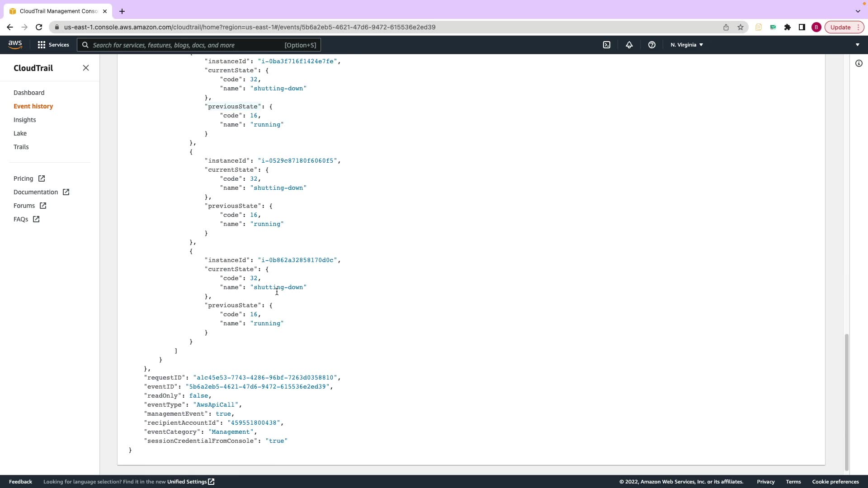Go to Event history in sidebar
Screen dimensions: 868x488
coord(33,106)
